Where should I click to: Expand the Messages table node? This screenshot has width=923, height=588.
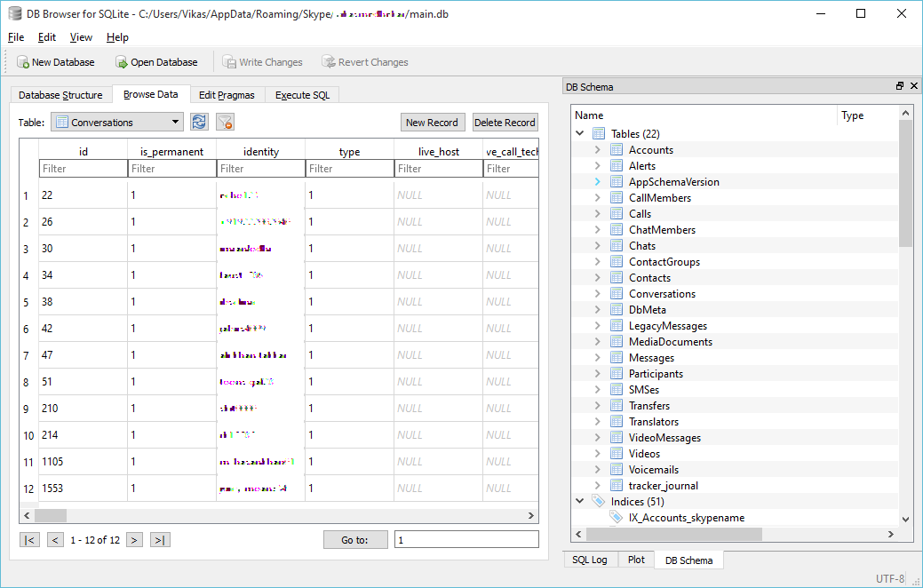[x=598, y=358]
